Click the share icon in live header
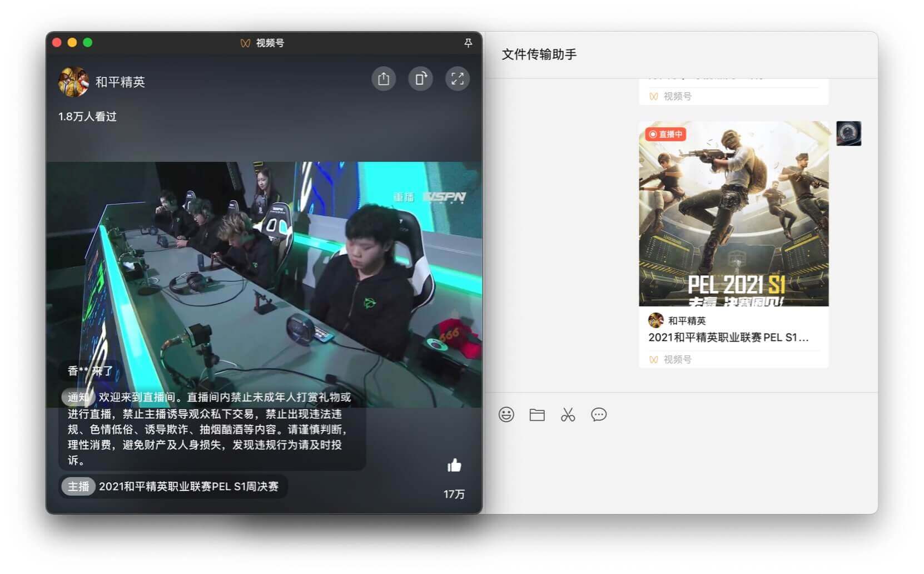Viewport: 924px width, 574px height. pos(384,79)
